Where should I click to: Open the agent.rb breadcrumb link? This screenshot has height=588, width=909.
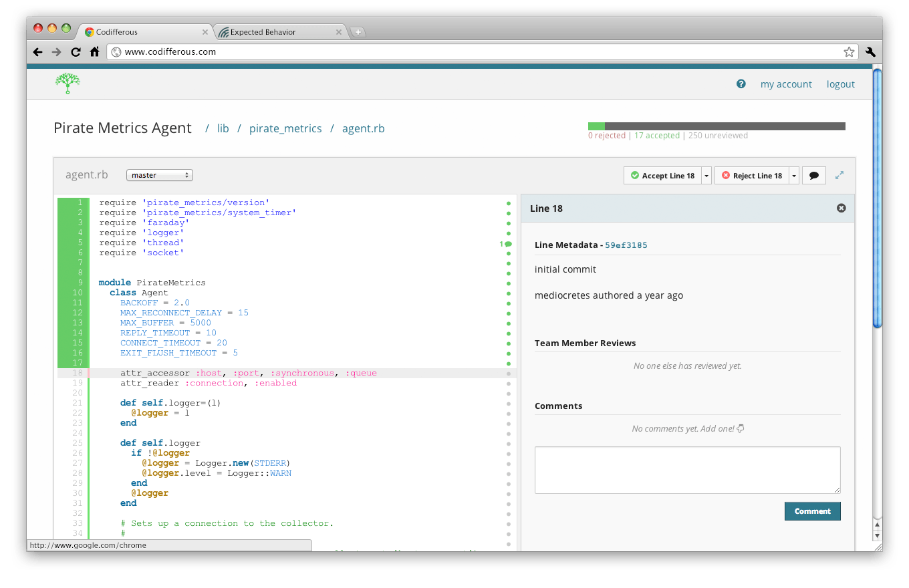364,128
